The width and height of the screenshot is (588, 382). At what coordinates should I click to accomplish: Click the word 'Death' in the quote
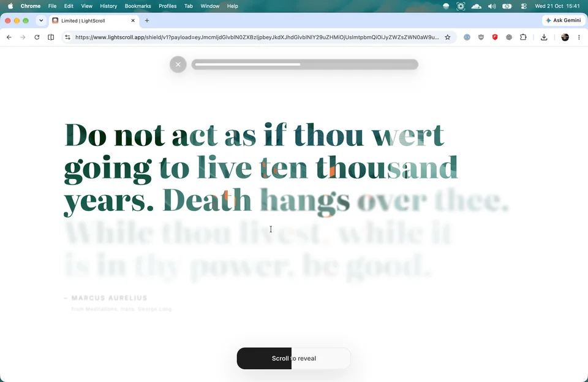click(x=207, y=200)
